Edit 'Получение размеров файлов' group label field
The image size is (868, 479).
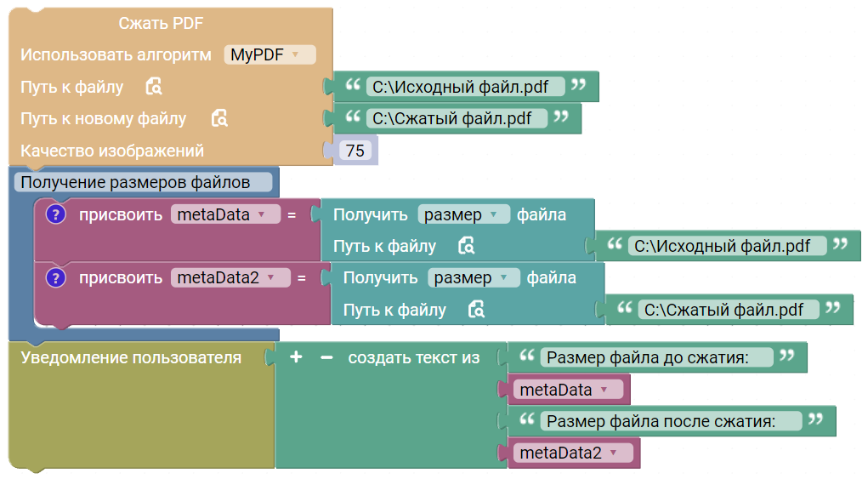pyautogui.click(x=143, y=182)
